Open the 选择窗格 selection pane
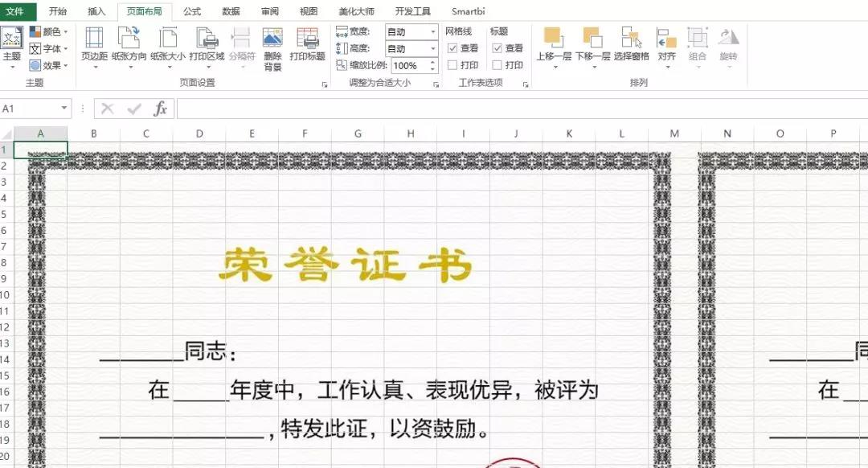Image resolution: width=868 pixels, height=468 pixels. [x=631, y=45]
